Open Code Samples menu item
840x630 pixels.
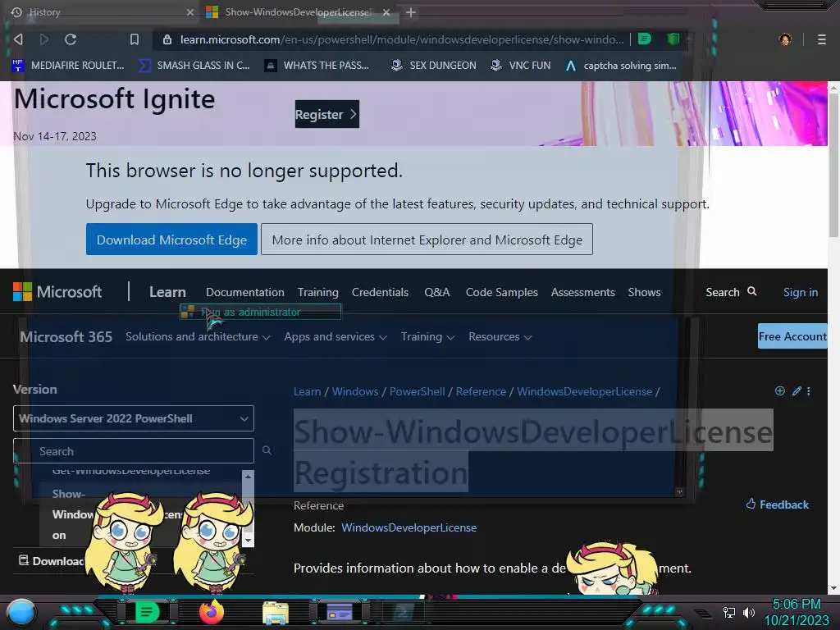pyautogui.click(x=501, y=293)
